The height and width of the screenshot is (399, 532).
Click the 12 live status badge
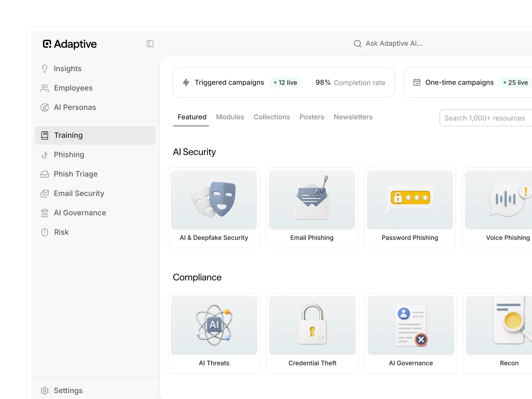[286, 82]
